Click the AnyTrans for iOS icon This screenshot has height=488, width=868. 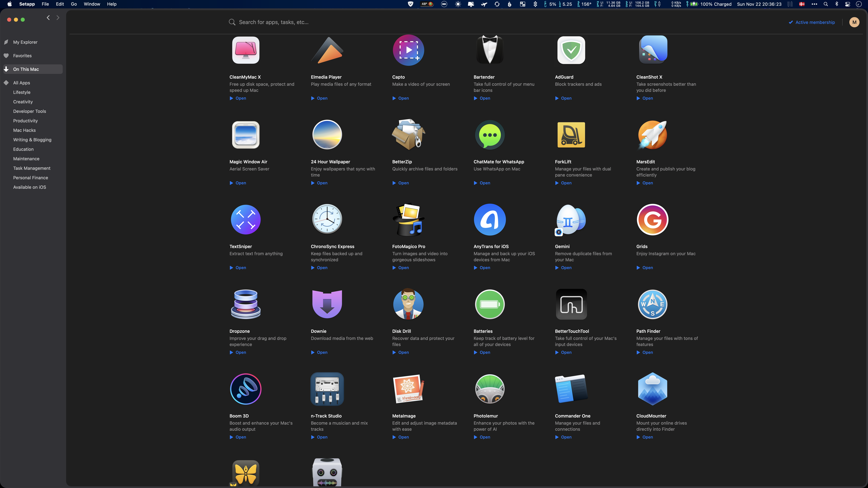[490, 220]
